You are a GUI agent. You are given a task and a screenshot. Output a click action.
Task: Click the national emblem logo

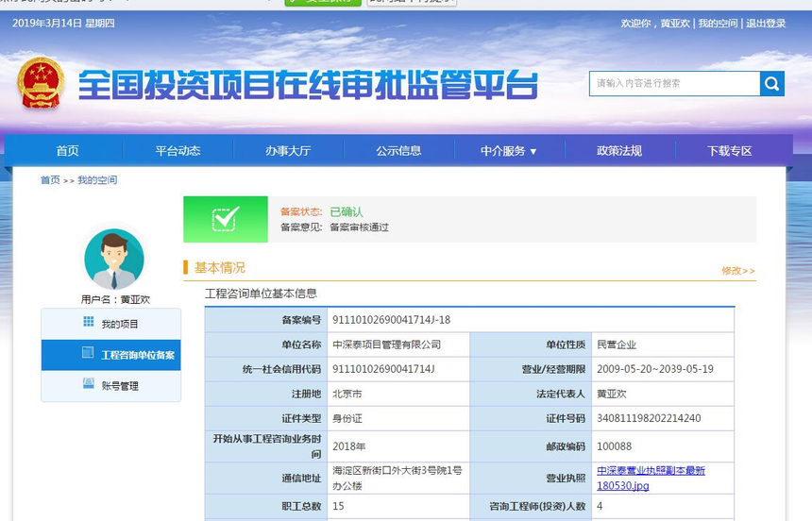tap(41, 83)
